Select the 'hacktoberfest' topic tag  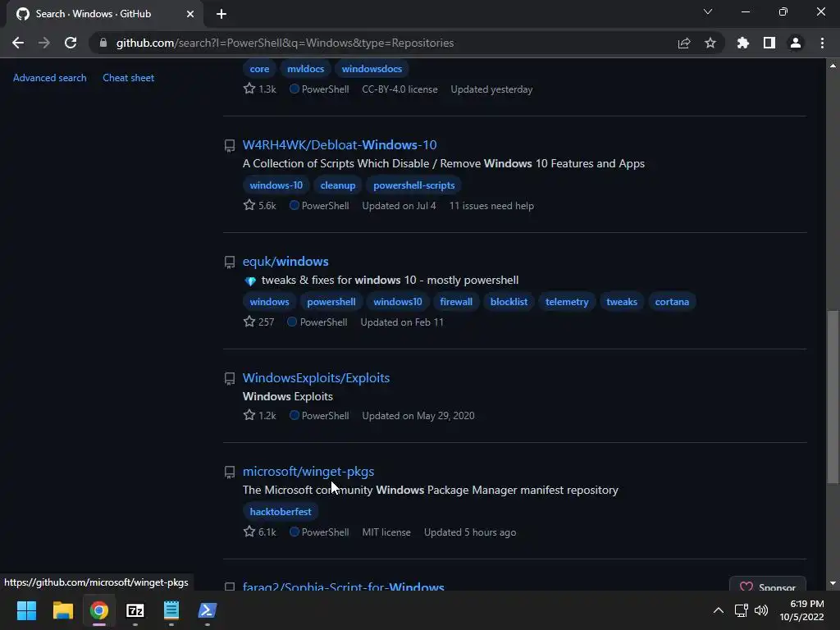pos(281,512)
